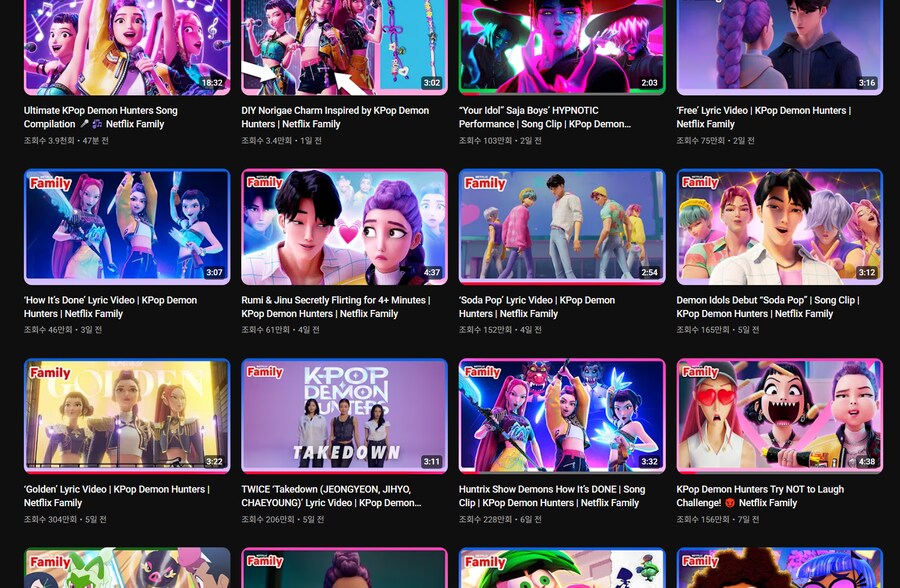Open TWICE Takedown lyric video thumbnail
The width and height of the screenshot is (900, 588).
pyautogui.click(x=344, y=416)
